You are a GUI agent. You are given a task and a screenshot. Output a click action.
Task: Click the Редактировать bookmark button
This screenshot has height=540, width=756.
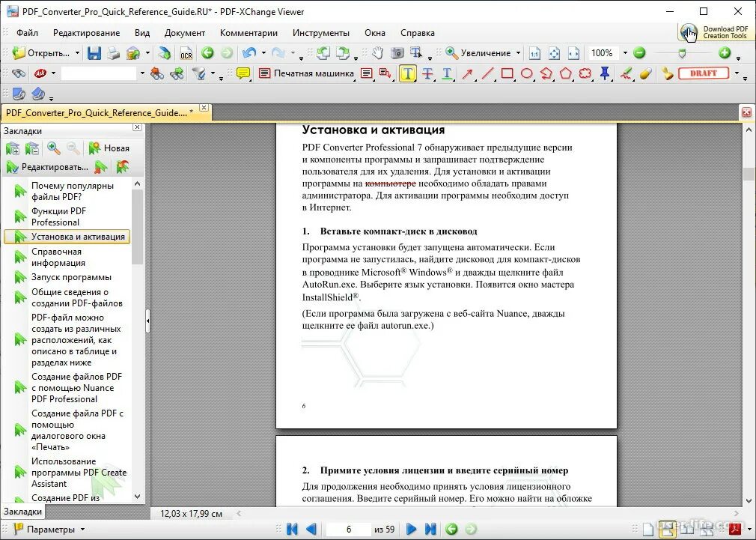click(47, 167)
